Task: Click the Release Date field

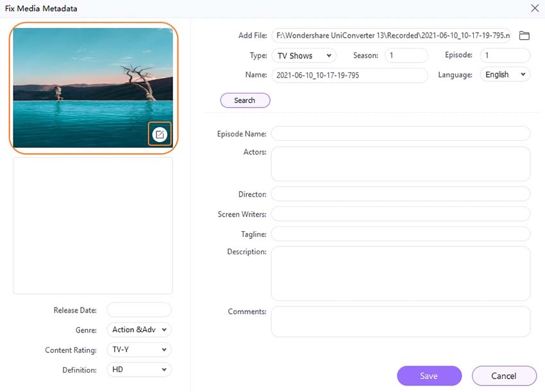Action: click(x=139, y=310)
